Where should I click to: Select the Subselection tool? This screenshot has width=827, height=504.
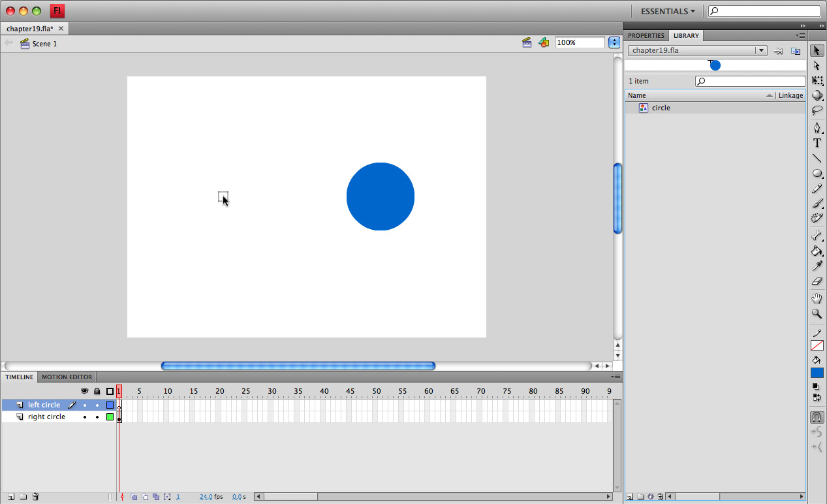(817, 65)
